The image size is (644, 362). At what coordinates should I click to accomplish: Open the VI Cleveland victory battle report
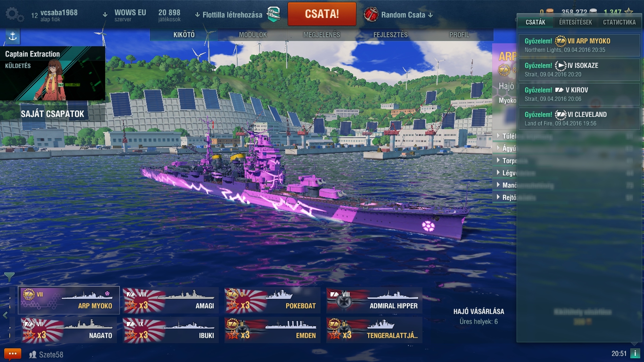pyautogui.click(x=579, y=118)
